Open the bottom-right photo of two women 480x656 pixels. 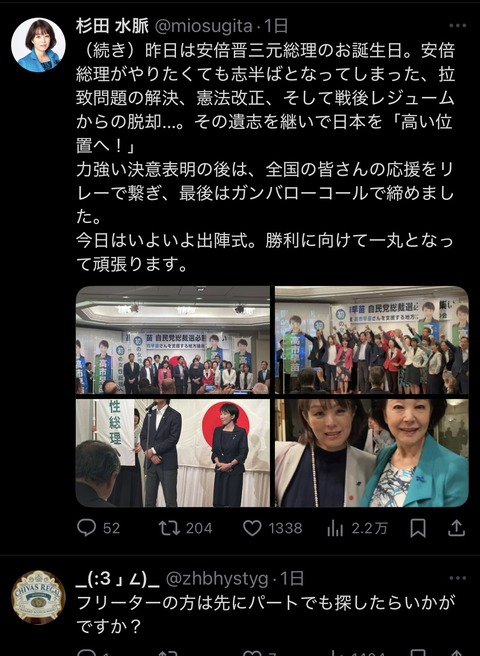coord(372,453)
